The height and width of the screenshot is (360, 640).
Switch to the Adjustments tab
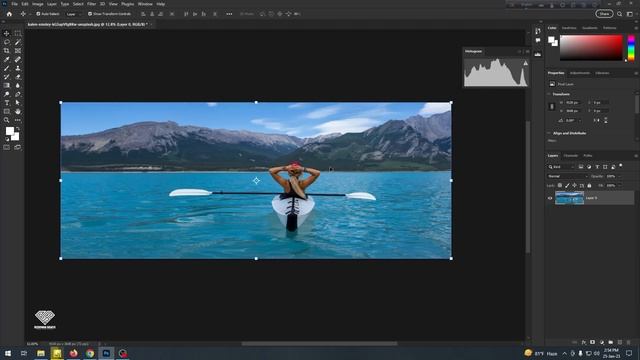(580, 73)
